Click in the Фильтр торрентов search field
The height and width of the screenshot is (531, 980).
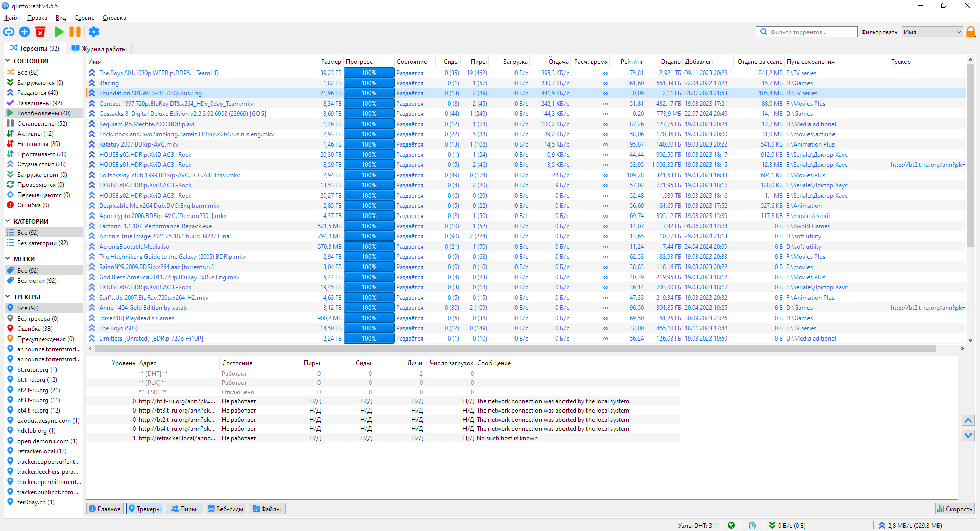click(x=806, y=32)
